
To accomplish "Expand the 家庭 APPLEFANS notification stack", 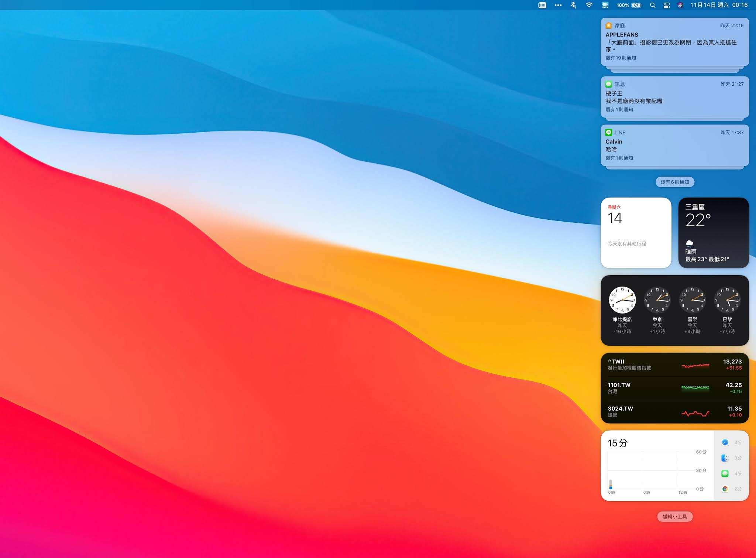I will pyautogui.click(x=674, y=42).
